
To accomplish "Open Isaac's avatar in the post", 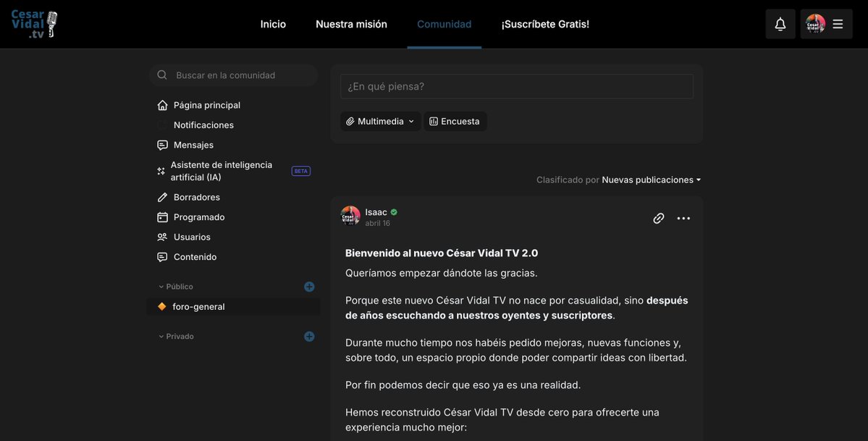I will point(350,216).
